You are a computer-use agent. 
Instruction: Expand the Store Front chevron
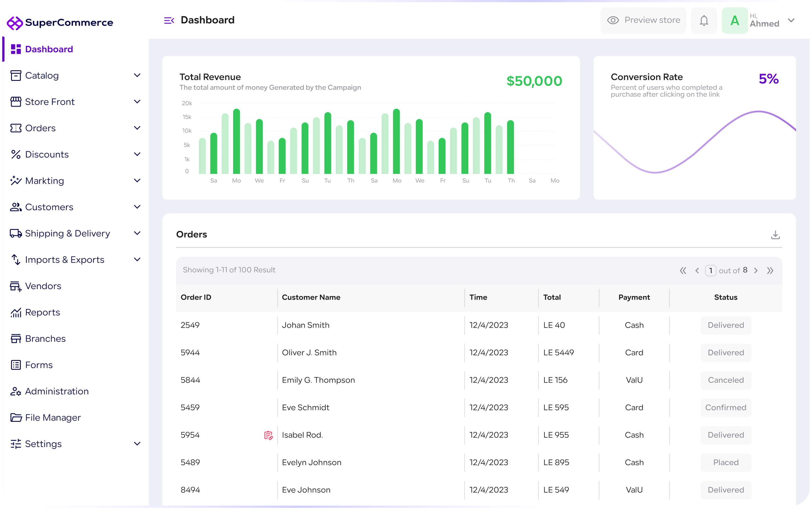pos(137,102)
